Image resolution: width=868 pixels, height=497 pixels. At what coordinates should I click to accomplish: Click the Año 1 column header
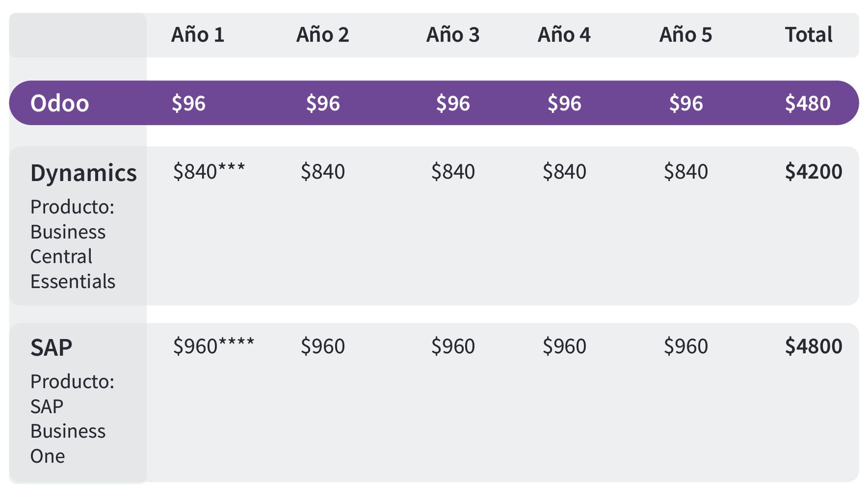198,35
